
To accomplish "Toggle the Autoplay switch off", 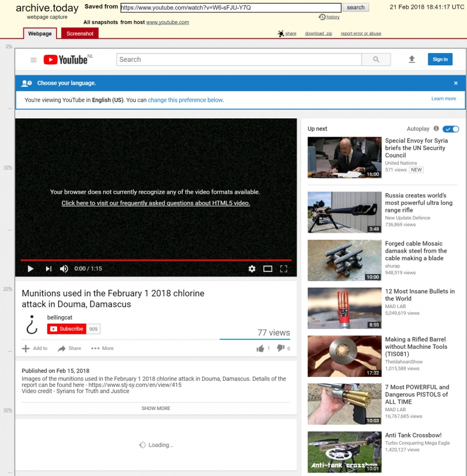I will click(451, 129).
